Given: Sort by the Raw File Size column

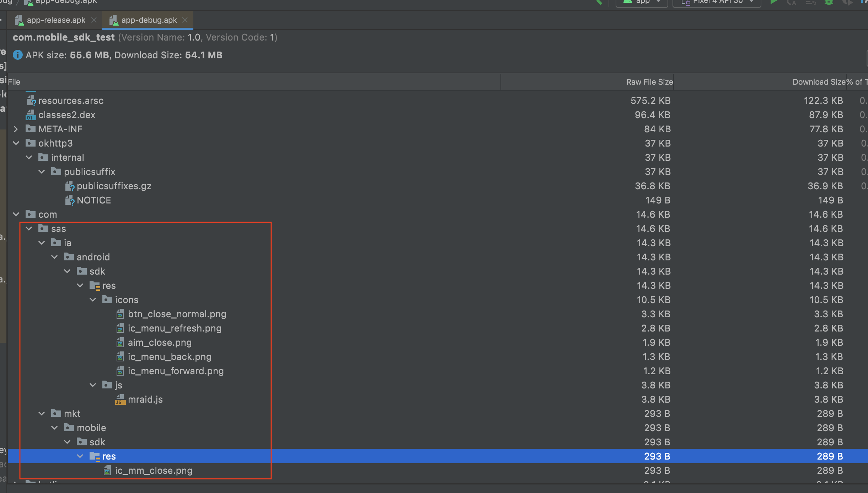Looking at the screenshot, I should [x=649, y=81].
